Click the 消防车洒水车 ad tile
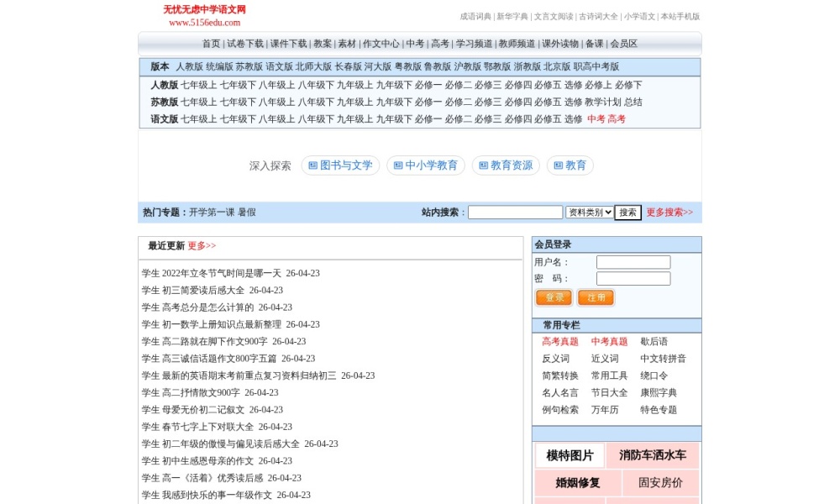This screenshot has height=504, width=840. pos(653,456)
